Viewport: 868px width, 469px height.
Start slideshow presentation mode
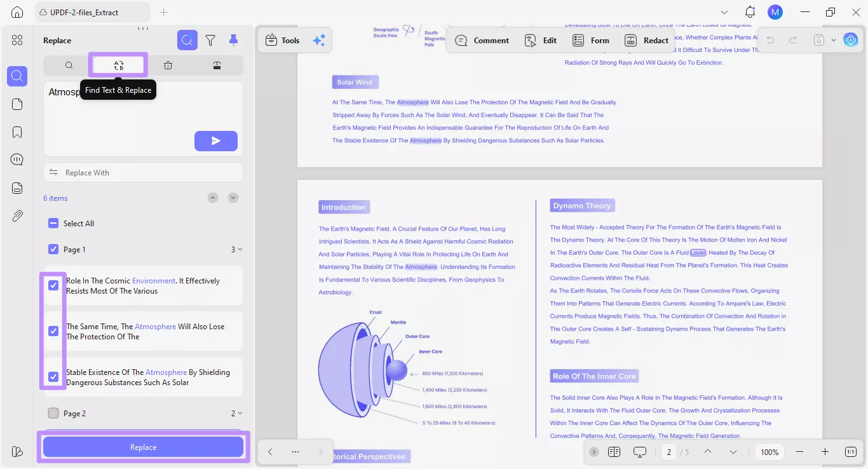click(x=640, y=452)
